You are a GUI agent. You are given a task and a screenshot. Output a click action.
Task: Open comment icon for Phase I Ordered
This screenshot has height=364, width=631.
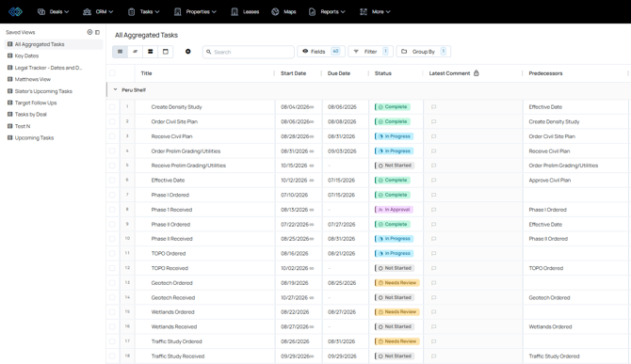click(x=433, y=195)
